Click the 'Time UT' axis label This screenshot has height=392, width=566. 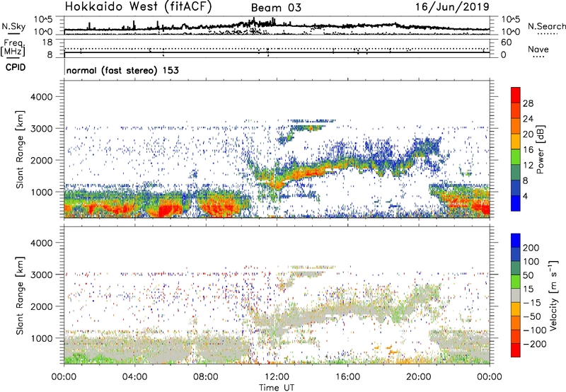277,388
